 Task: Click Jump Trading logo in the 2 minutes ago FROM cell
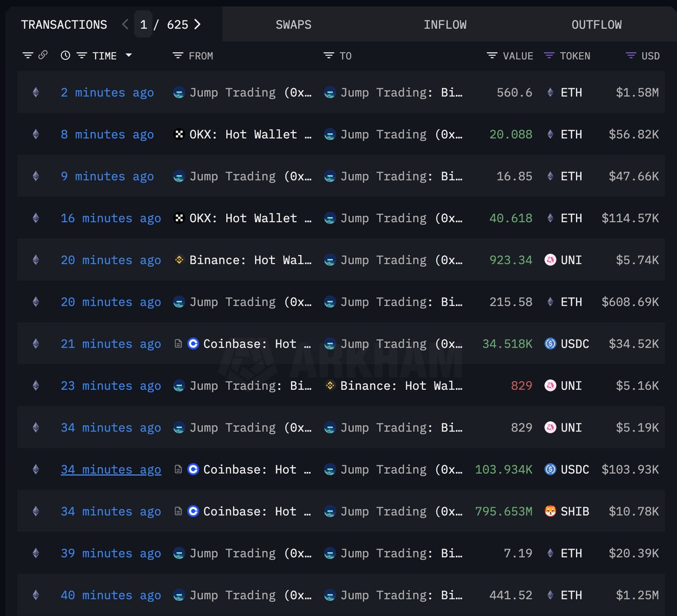pyautogui.click(x=179, y=93)
